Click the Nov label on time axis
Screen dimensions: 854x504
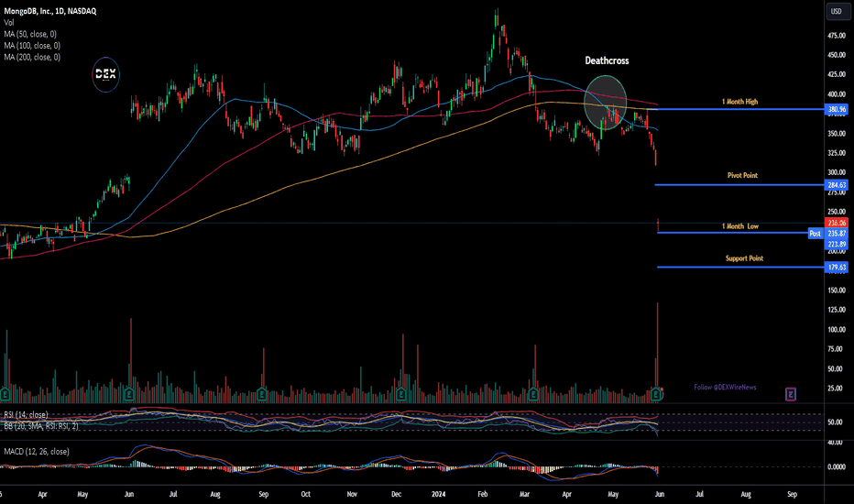tap(352, 494)
